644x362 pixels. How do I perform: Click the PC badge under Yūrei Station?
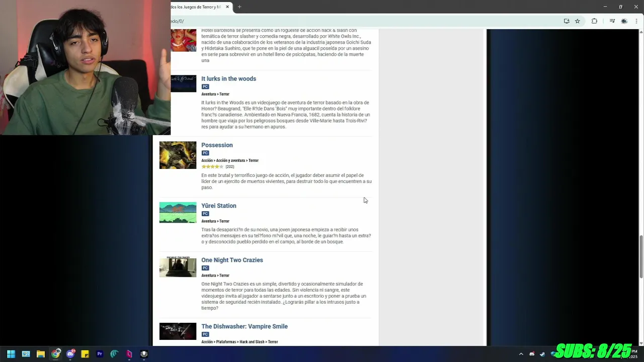coord(205,214)
